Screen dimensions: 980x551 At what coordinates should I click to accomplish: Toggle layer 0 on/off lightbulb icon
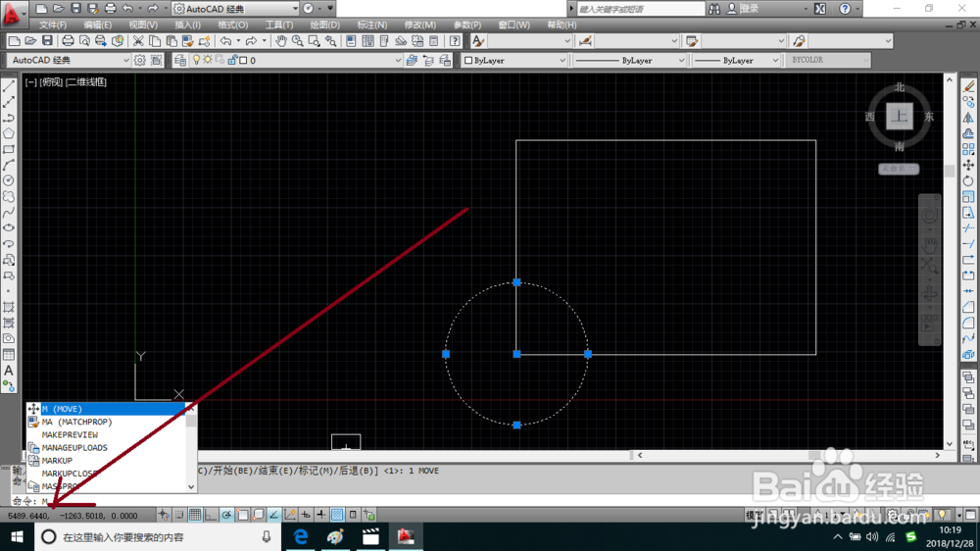(x=196, y=60)
